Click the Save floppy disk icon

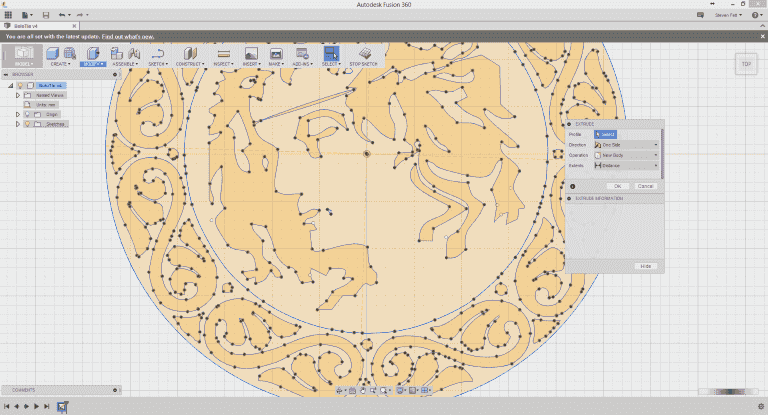click(x=46, y=15)
